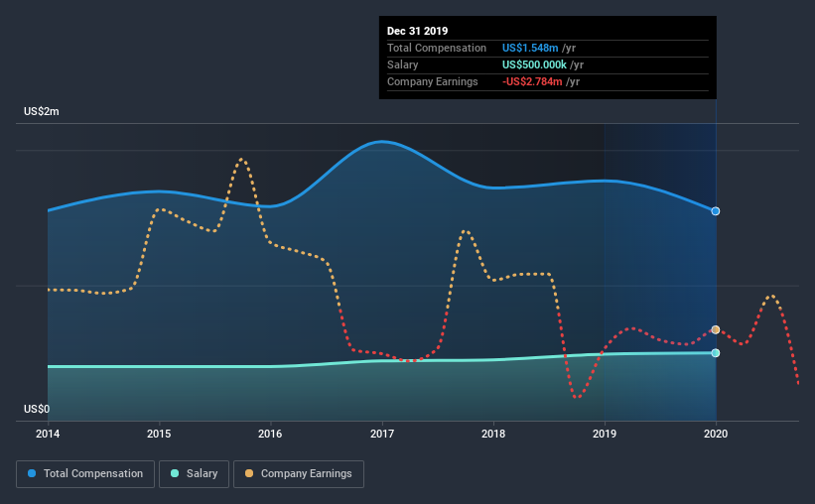Click the 2014 x-axis label
The image size is (815, 504).
coord(48,434)
